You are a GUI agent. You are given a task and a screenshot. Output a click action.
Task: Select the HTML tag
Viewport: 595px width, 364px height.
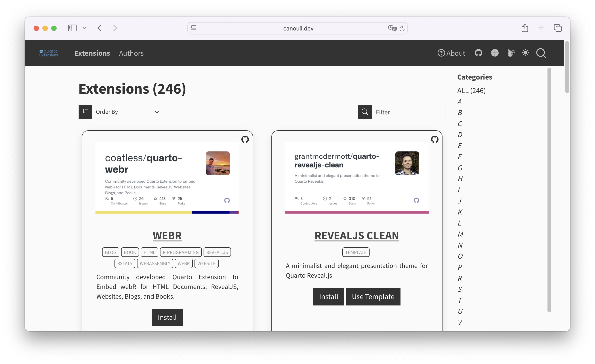click(149, 252)
